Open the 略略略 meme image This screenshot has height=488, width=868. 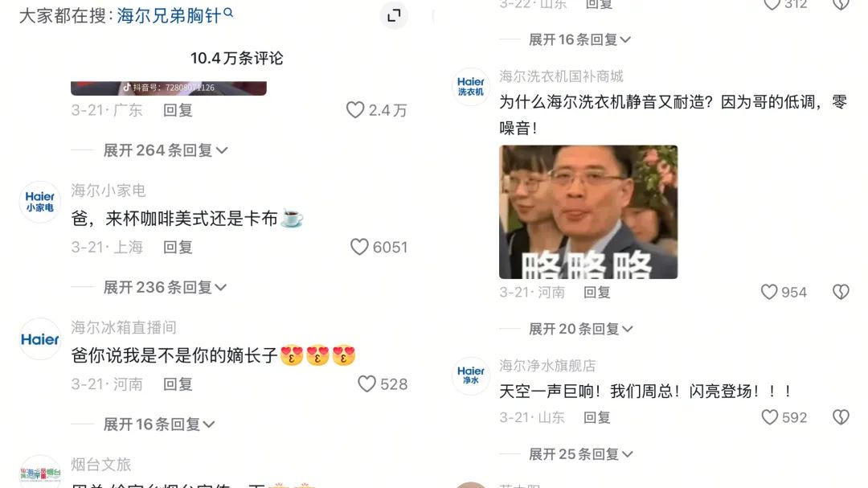(x=588, y=212)
